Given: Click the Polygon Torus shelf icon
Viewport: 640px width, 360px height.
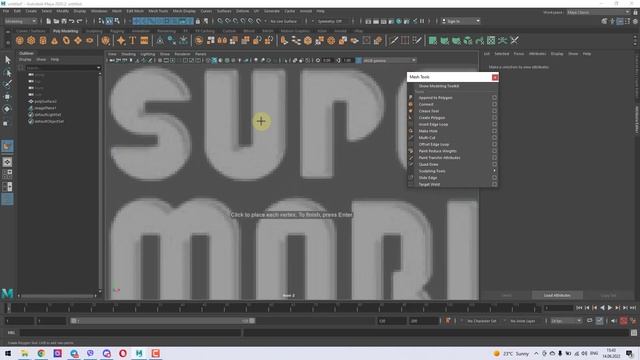Looking at the screenshot, I should point(66,40).
